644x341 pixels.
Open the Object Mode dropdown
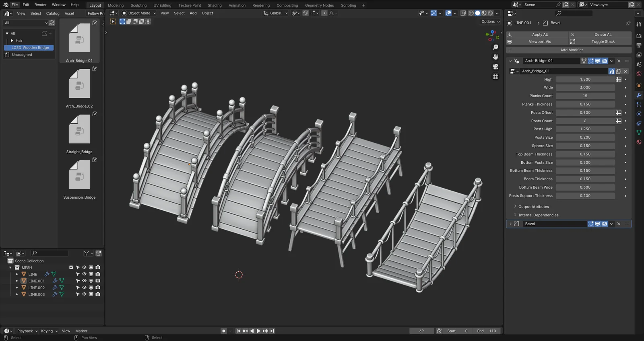(139, 13)
